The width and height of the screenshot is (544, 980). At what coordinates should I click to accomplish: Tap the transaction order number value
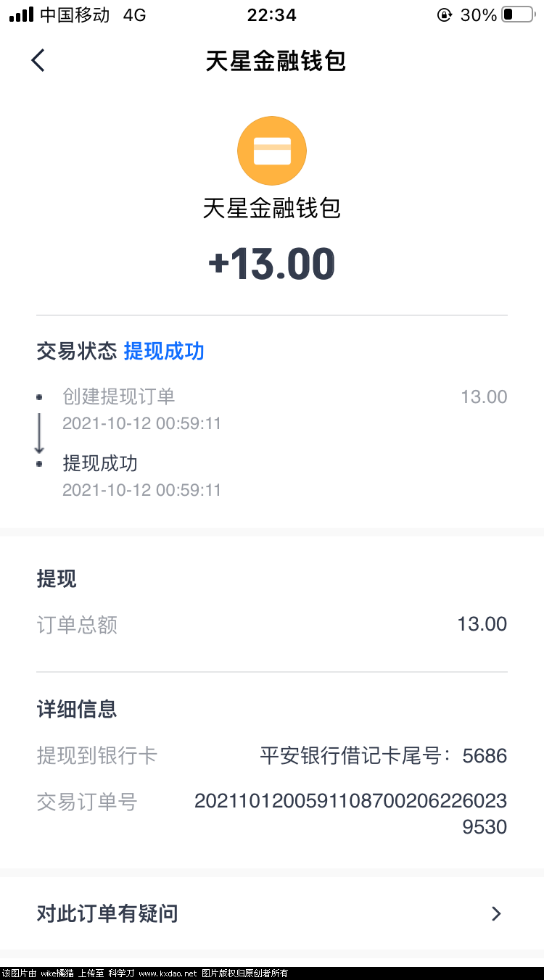coord(351,814)
